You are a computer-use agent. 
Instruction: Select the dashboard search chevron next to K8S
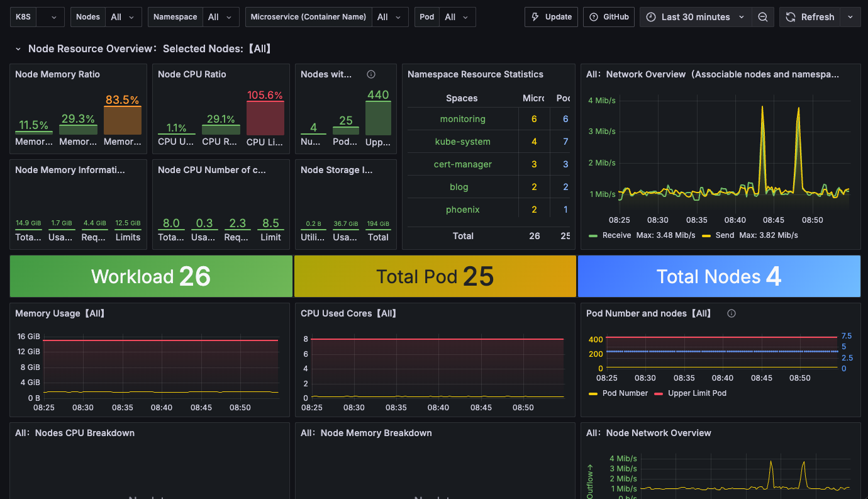[52, 17]
